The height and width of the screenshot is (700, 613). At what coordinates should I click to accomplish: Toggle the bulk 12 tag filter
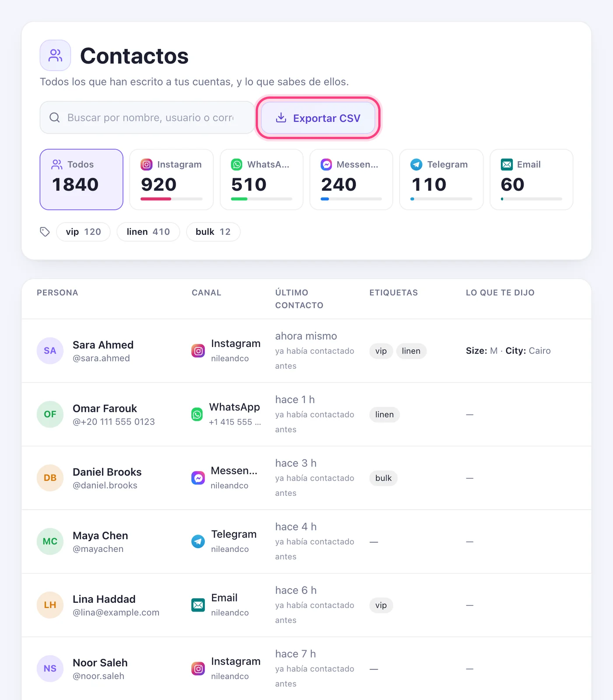point(213,232)
